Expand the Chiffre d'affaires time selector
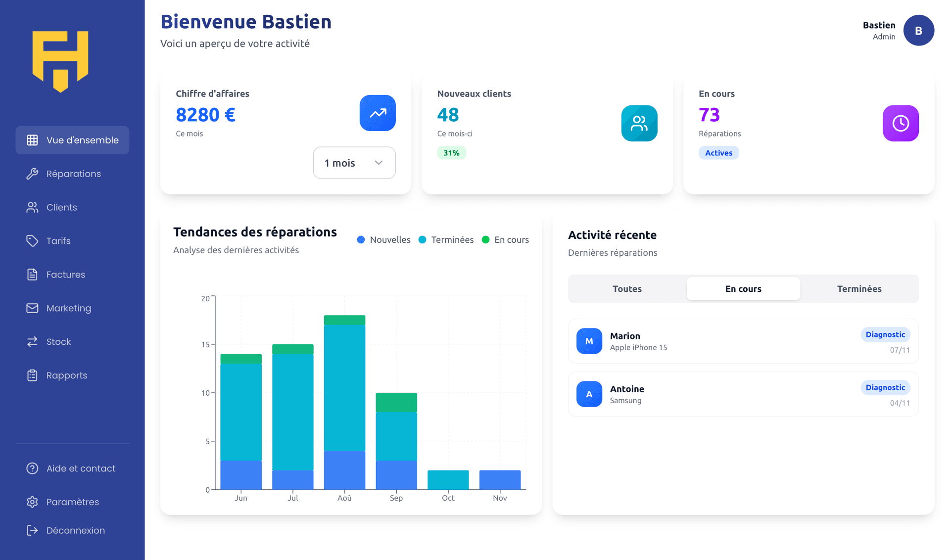This screenshot has width=950, height=560. 354,163
